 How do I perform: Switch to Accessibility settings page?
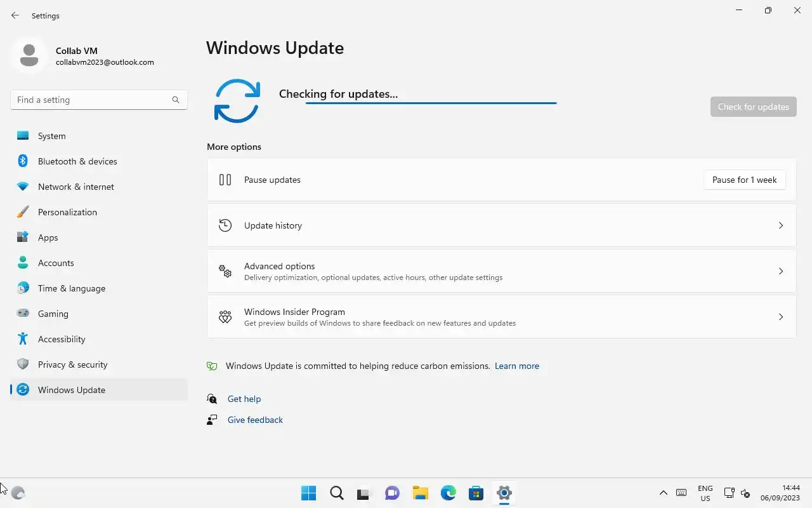99,339
